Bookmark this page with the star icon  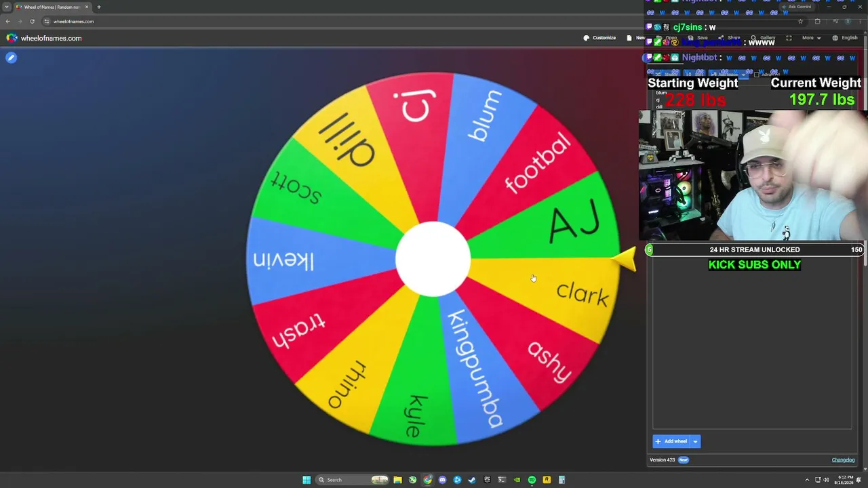800,21
